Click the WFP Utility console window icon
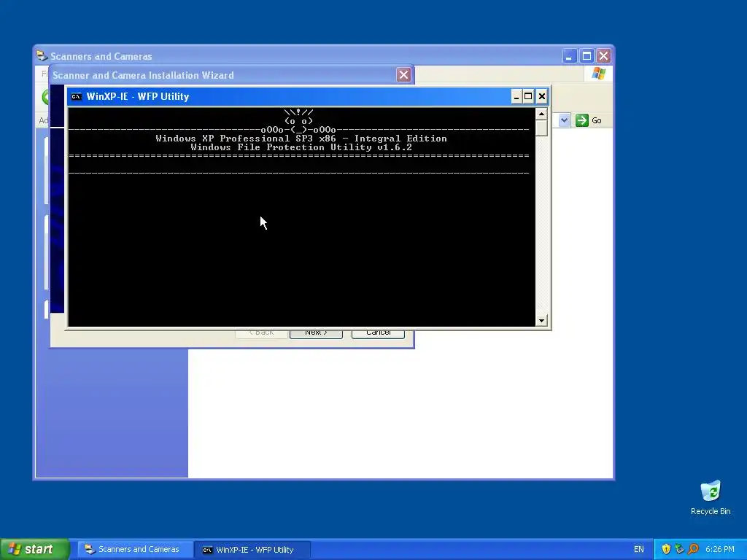Viewport: 747px width, 560px height. click(76, 97)
